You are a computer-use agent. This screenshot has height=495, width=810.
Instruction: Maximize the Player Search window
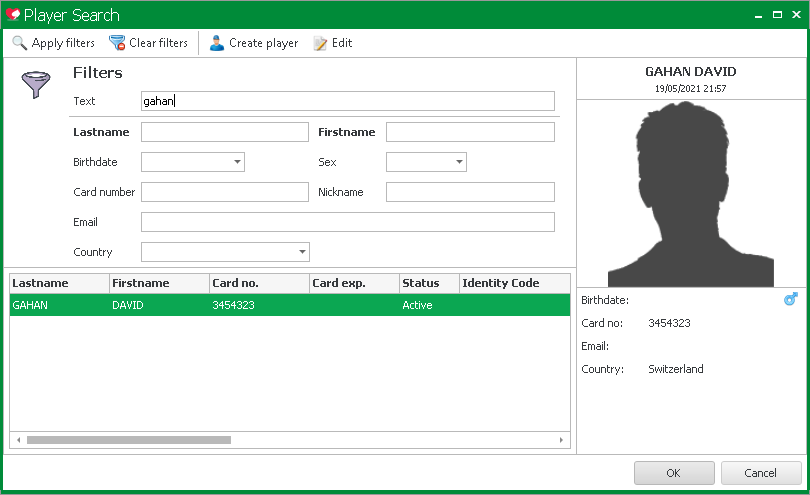(x=777, y=14)
